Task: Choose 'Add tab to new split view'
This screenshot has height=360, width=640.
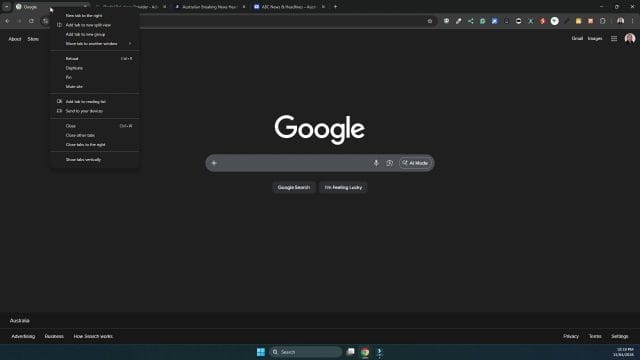Action: click(95, 25)
